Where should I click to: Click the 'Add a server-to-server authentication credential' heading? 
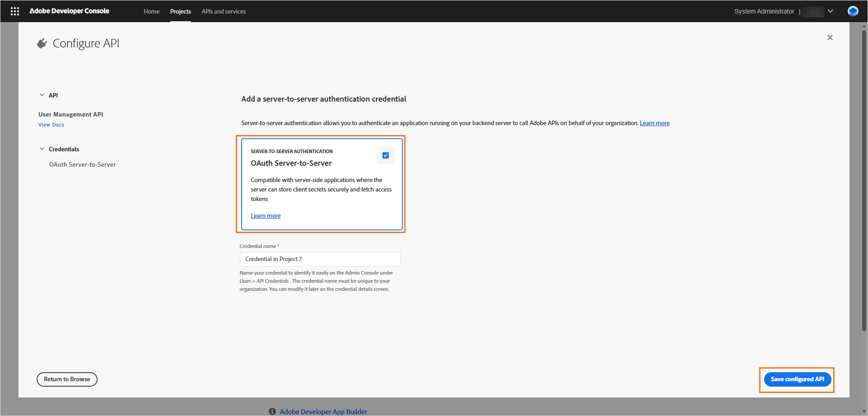[323, 99]
